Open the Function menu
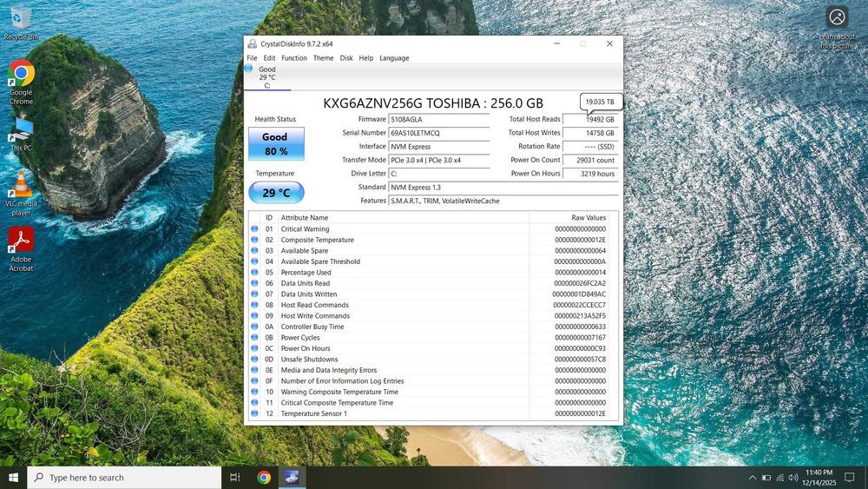The width and height of the screenshot is (868, 489). click(x=294, y=58)
